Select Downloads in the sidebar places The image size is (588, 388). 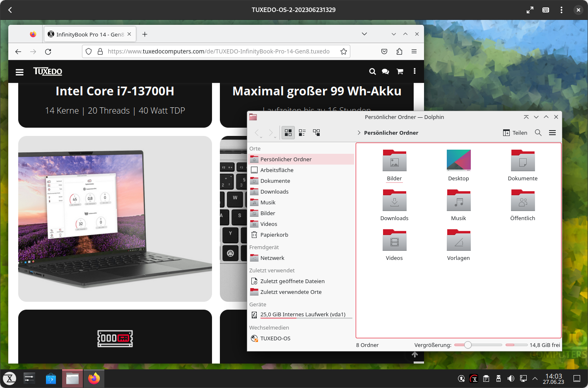(x=301, y=192)
